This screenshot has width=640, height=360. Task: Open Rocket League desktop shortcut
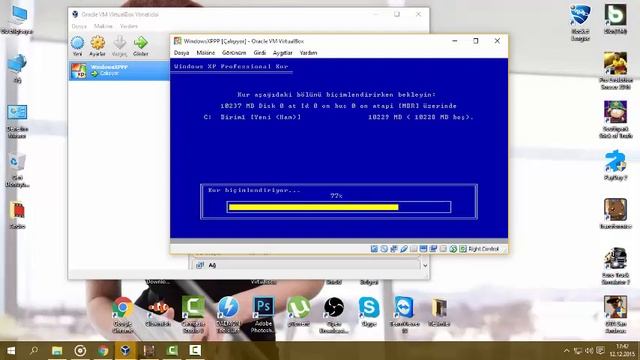580,23
